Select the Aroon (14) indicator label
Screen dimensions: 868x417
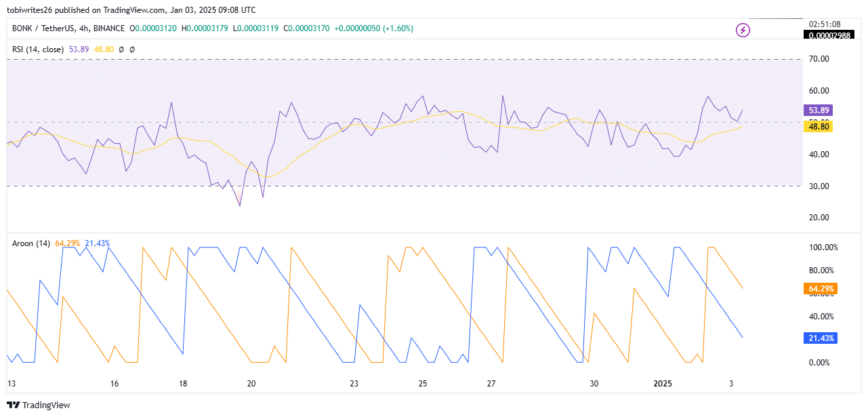click(x=32, y=243)
